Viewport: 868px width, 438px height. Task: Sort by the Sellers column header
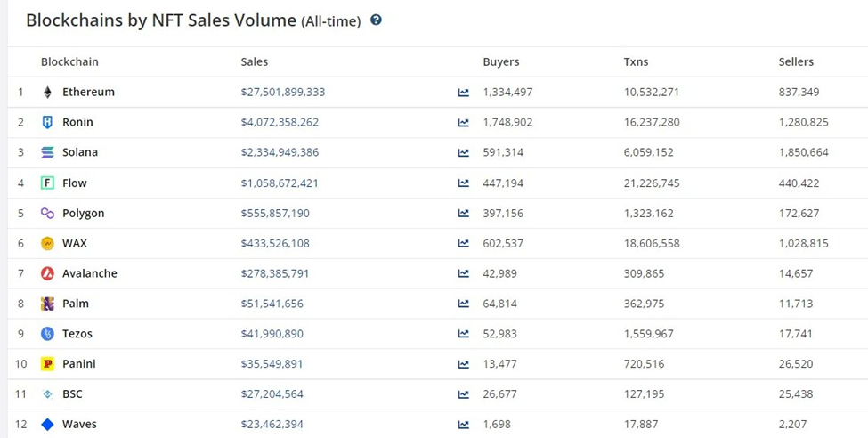point(796,61)
